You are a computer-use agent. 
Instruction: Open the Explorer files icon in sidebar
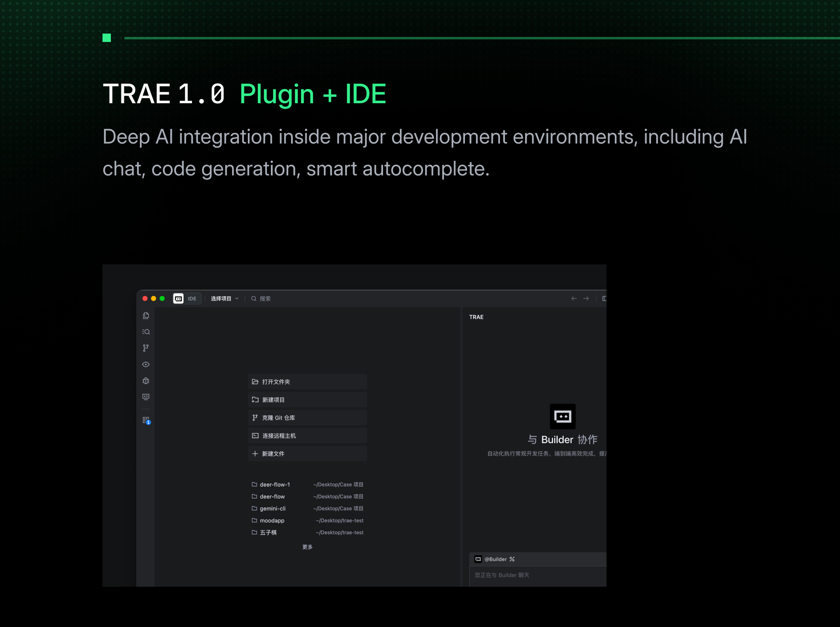click(x=146, y=316)
